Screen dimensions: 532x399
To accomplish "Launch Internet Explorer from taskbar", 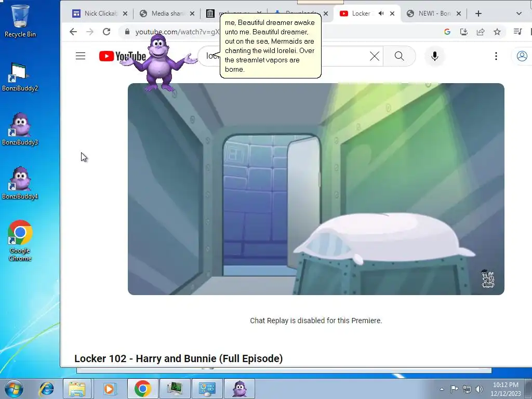I will point(46,389).
